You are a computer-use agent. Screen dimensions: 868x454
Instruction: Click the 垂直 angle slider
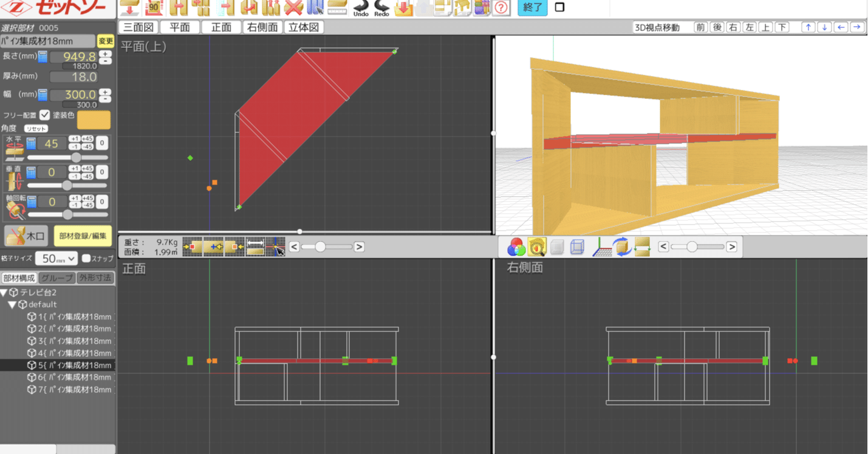67,186
